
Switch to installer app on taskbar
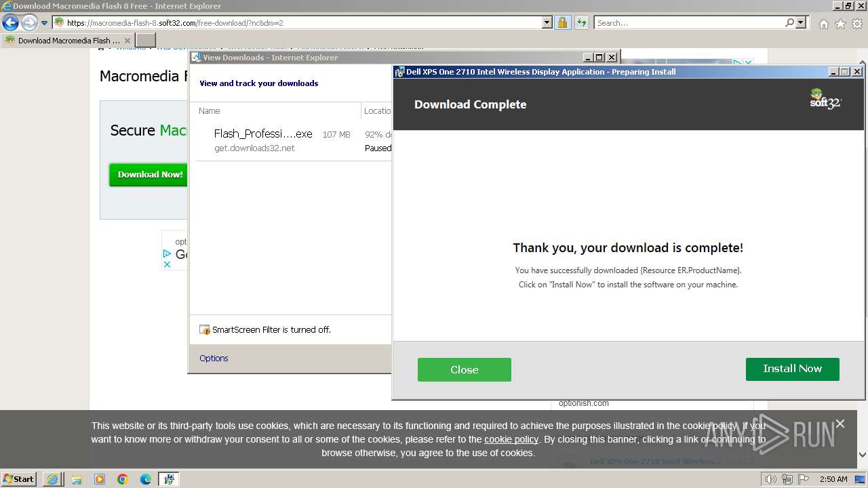coord(169,479)
